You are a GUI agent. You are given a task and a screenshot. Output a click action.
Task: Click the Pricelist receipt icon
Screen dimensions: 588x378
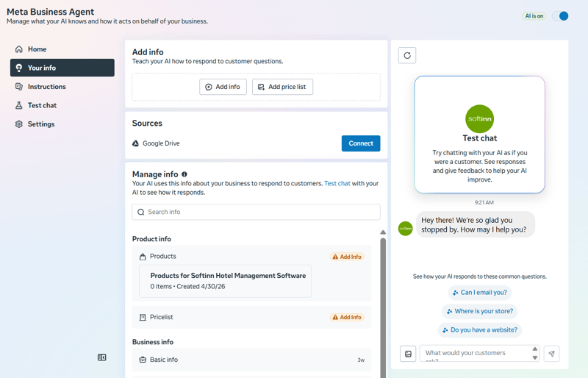(143, 318)
